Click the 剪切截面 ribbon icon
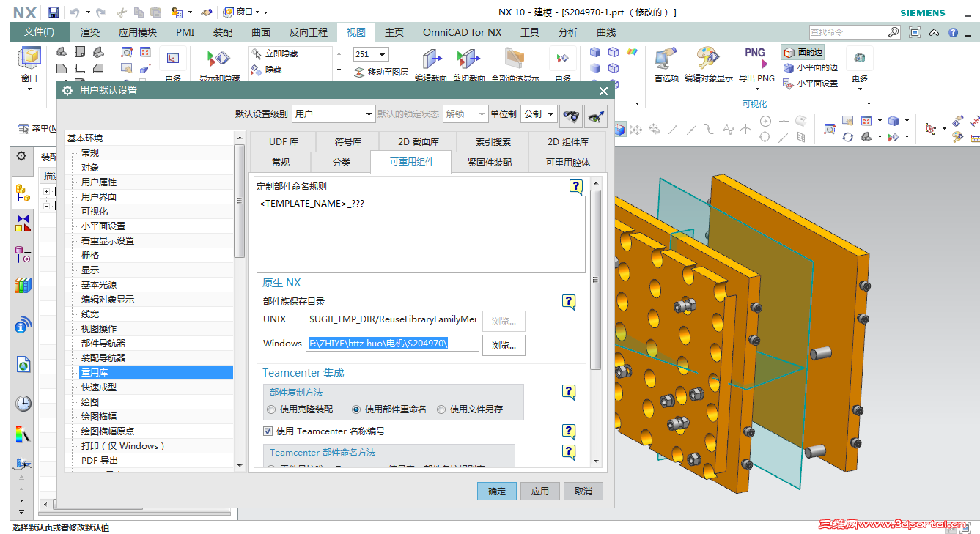 tap(468, 64)
